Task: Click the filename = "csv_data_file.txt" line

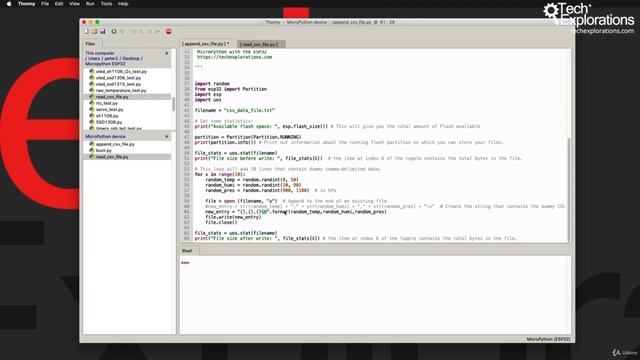Action: [x=235, y=110]
